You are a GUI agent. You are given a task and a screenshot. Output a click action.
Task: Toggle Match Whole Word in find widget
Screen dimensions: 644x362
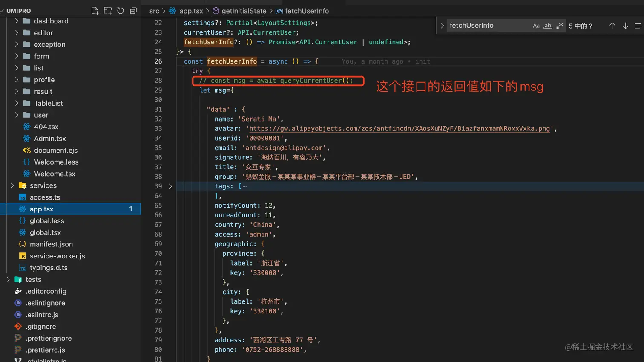pos(548,26)
